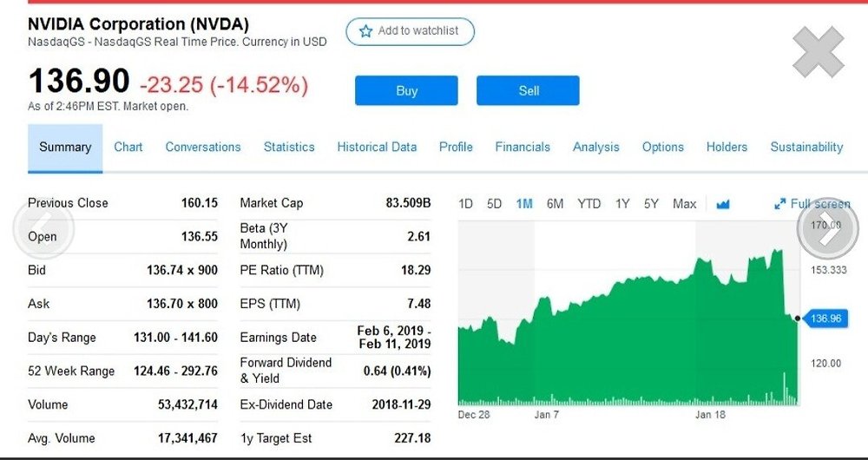Select the 6M chart range
This screenshot has width=868, height=460.
[555, 204]
